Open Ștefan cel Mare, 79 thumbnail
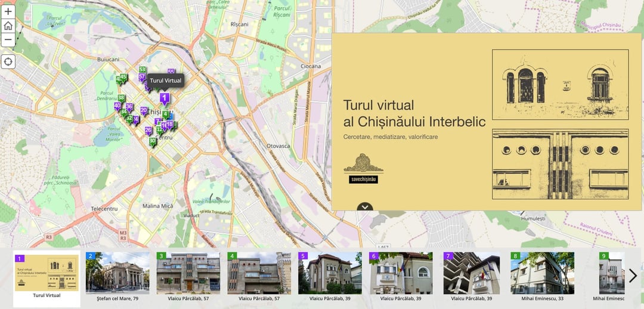 tap(117, 277)
